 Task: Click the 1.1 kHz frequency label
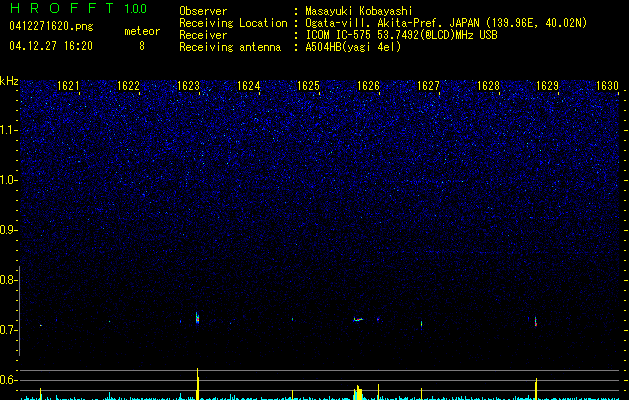pyautogui.click(x=8, y=130)
